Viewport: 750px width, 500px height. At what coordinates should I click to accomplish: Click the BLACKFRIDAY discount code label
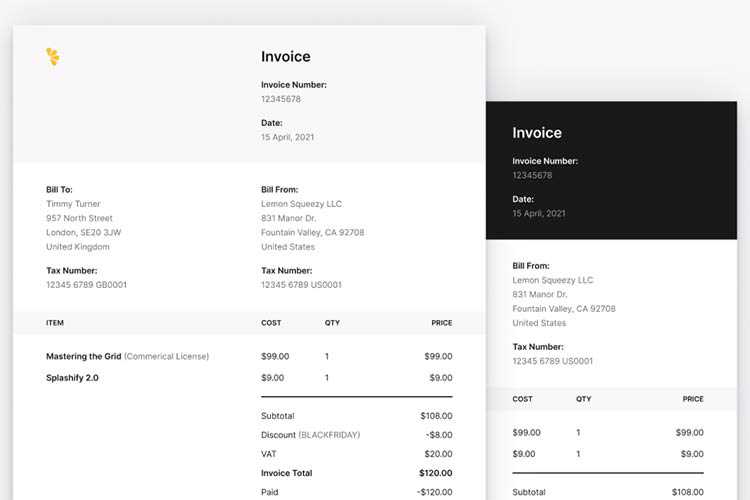pos(330,435)
